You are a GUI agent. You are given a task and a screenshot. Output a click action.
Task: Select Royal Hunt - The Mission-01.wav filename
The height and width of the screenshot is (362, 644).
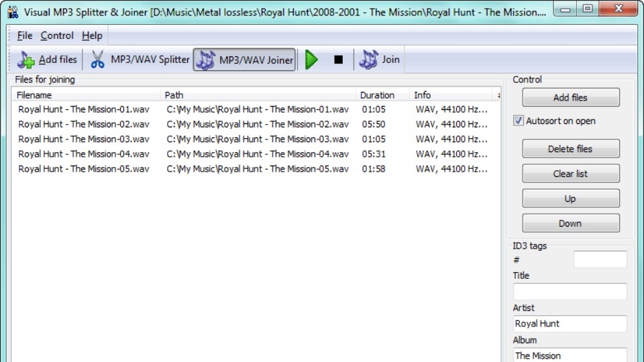click(x=84, y=109)
